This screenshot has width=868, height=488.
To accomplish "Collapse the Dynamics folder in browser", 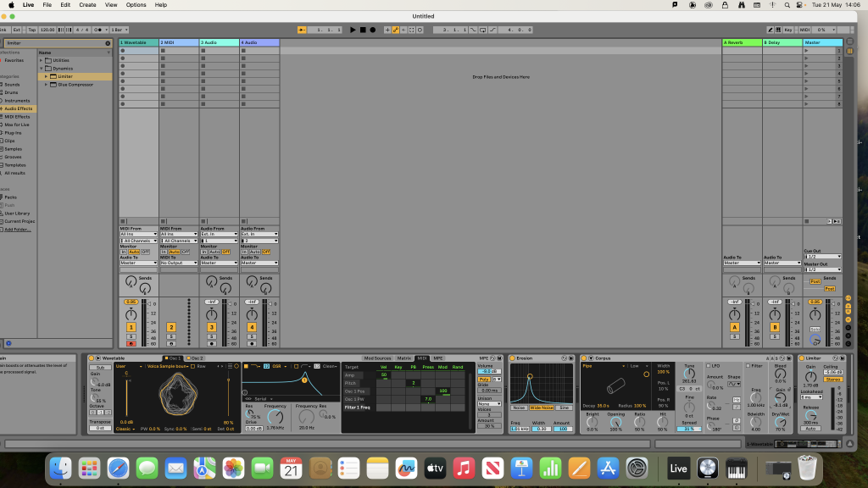I will [41, 69].
